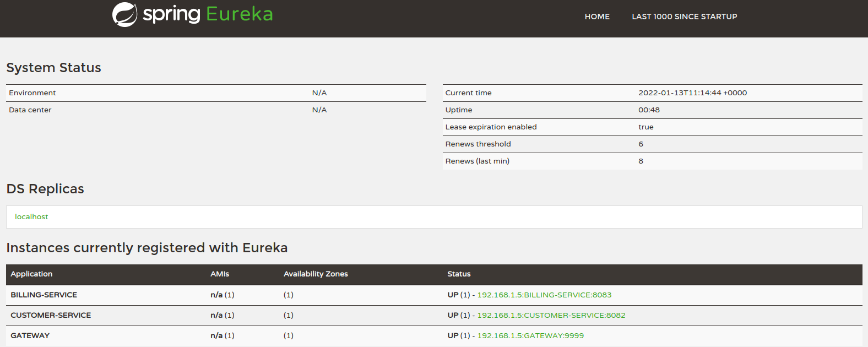Image resolution: width=868 pixels, height=347 pixels.
Task: Select availability zone (1) for BILLING-SERVICE
Action: coord(289,295)
